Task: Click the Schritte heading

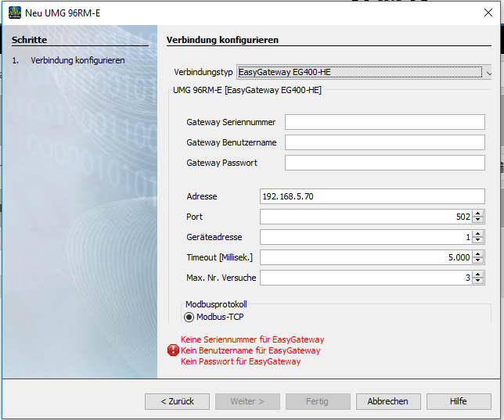Action: 29,40
